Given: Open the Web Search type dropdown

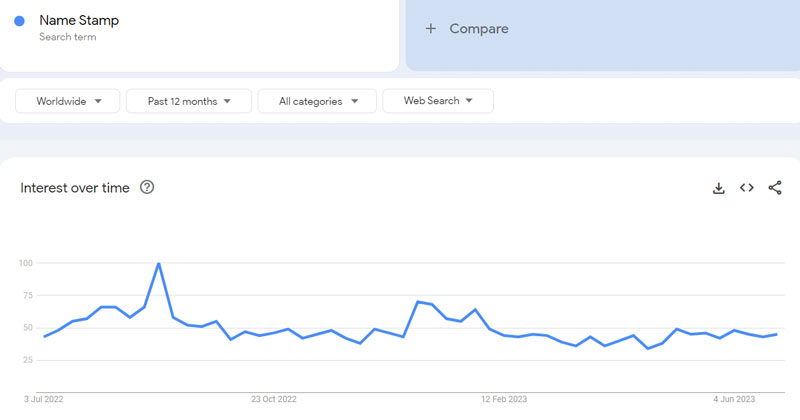Looking at the screenshot, I should pyautogui.click(x=437, y=101).
